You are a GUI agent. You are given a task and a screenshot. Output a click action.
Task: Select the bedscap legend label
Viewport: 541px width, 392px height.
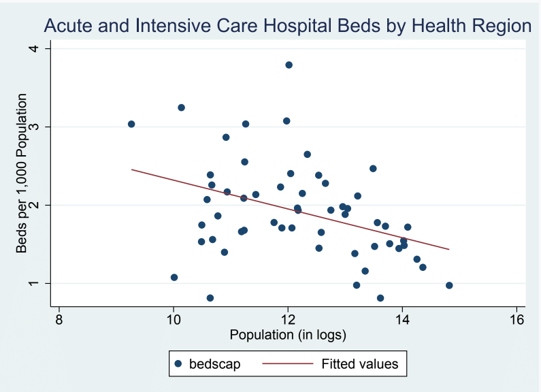[214, 363]
